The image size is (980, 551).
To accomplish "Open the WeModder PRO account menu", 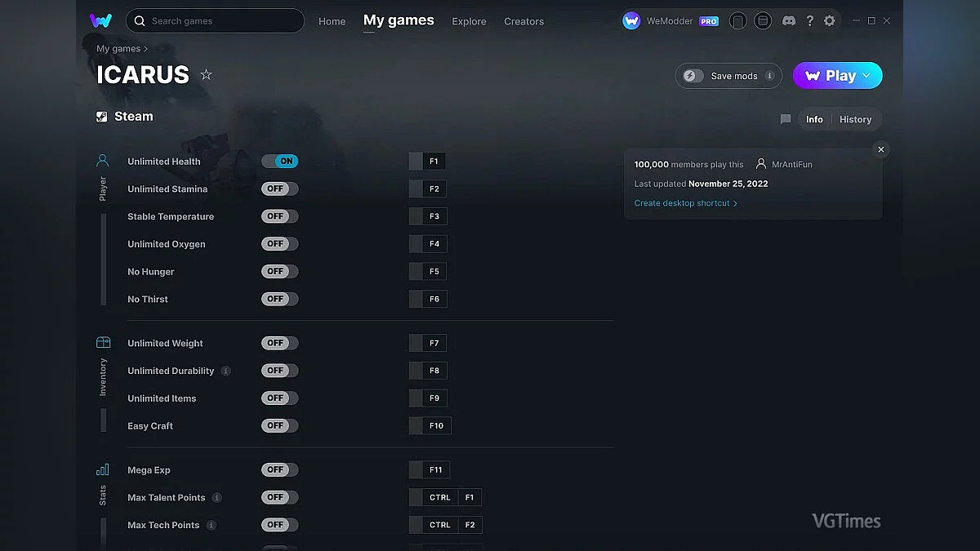I will [670, 21].
